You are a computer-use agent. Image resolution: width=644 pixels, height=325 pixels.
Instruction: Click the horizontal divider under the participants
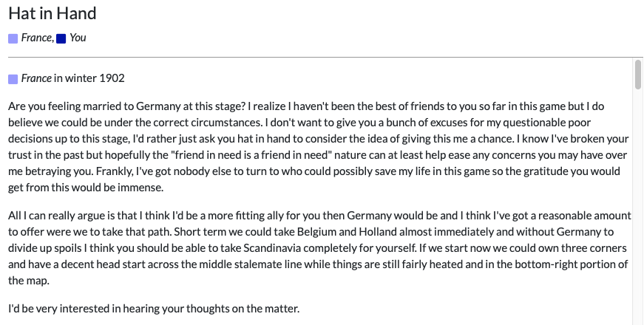click(325, 58)
